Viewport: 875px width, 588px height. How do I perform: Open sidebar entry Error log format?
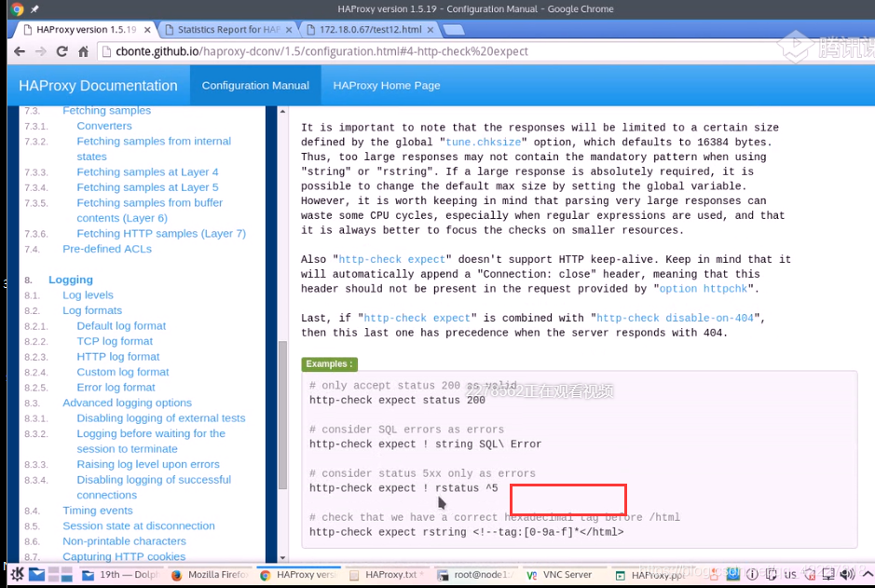(x=116, y=388)
